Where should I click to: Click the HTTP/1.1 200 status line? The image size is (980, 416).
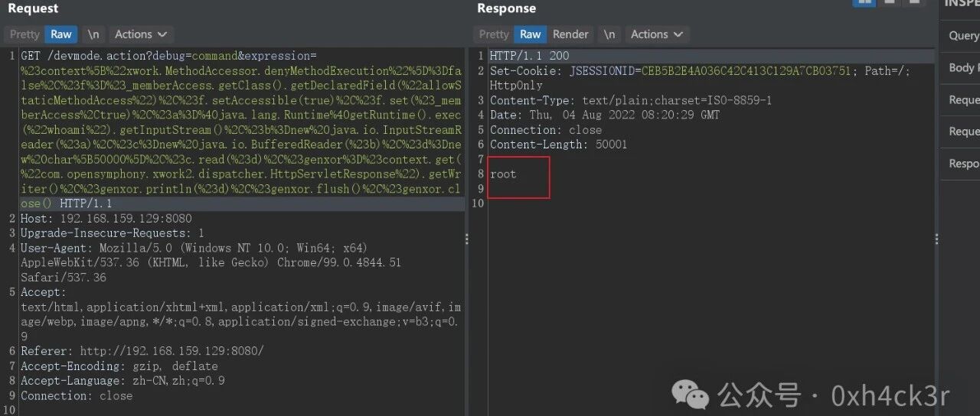tap(530, 56)
